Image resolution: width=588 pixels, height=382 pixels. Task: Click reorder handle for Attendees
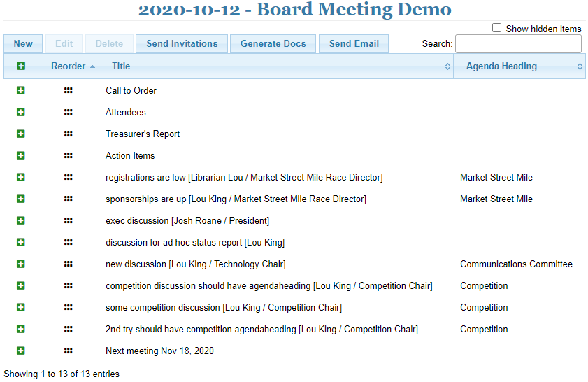(69, 112)
